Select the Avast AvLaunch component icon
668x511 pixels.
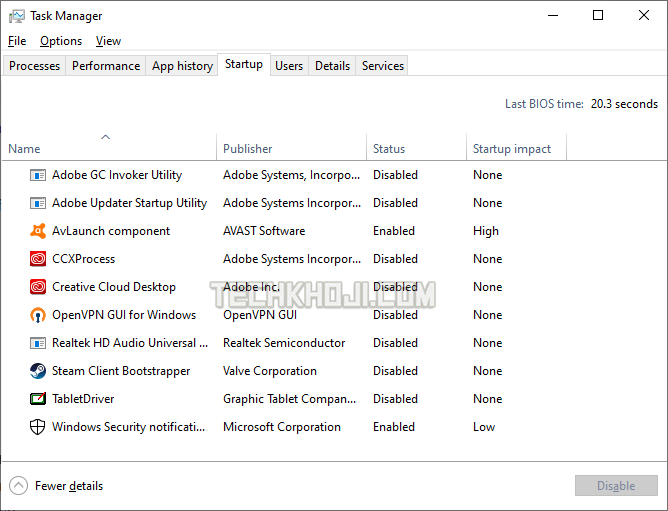38,231
